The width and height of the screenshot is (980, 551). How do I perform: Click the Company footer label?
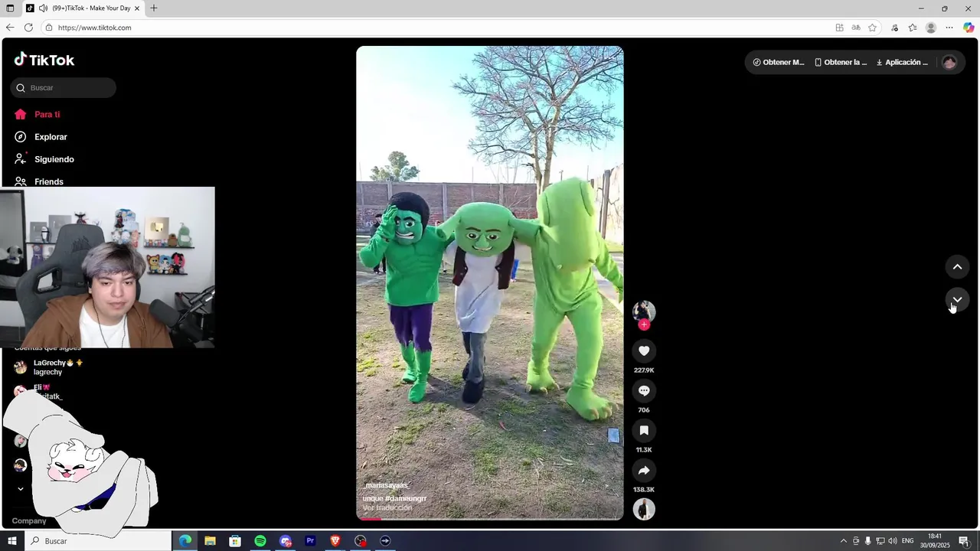(29, 520)
